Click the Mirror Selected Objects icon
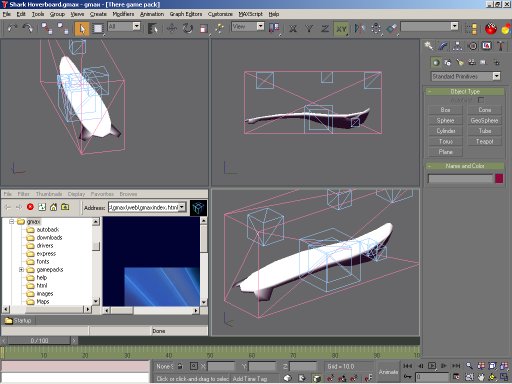Screen dimensions: 512x384 (360, 28)
